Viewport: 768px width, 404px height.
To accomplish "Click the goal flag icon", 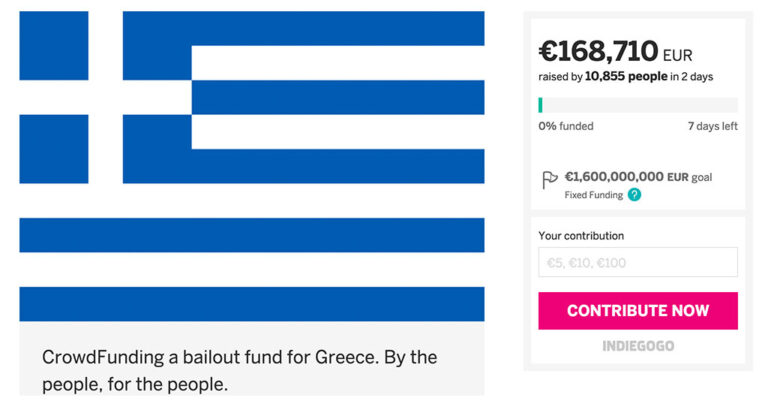I will tap(550, 180).
